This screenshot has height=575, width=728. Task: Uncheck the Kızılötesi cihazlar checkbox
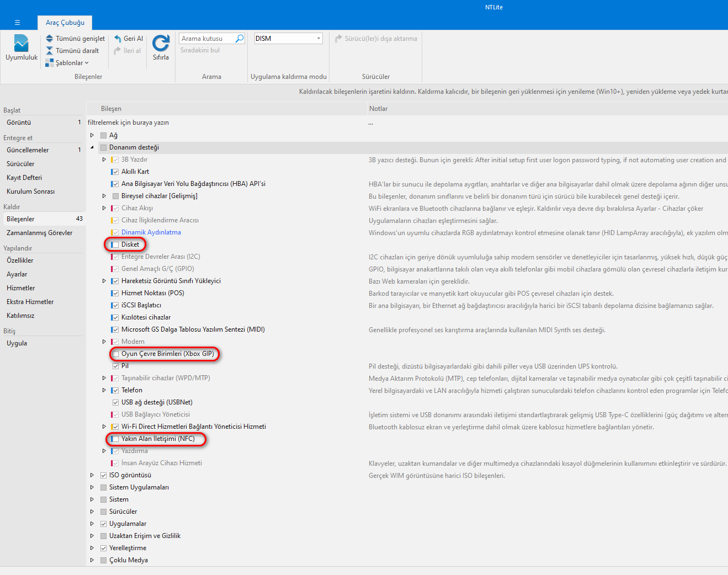pyautogui.click(x=115, y=317)
